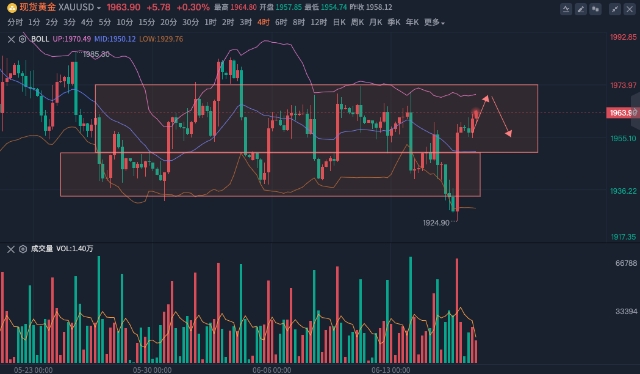Click the gold coin symbol icon

tap(12, 7)
